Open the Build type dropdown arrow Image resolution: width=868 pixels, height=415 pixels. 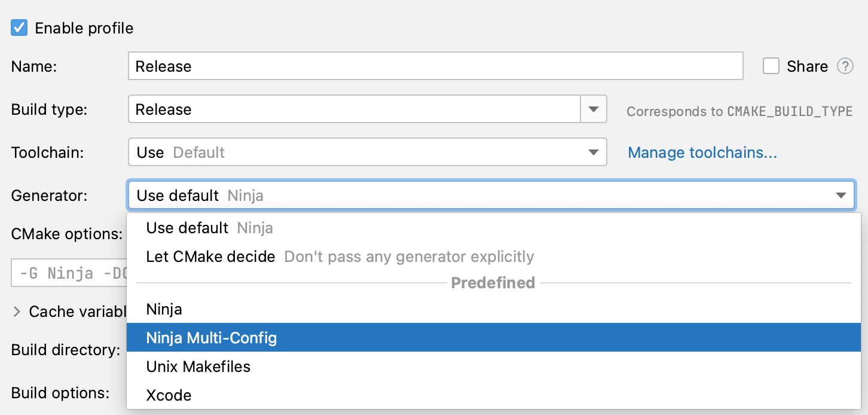(592, 109)
